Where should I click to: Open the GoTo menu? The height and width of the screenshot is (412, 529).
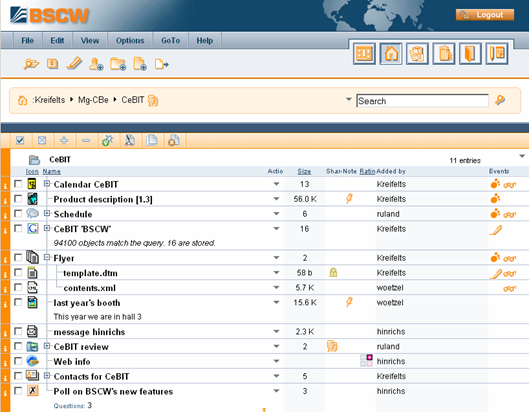click(170, 40)
